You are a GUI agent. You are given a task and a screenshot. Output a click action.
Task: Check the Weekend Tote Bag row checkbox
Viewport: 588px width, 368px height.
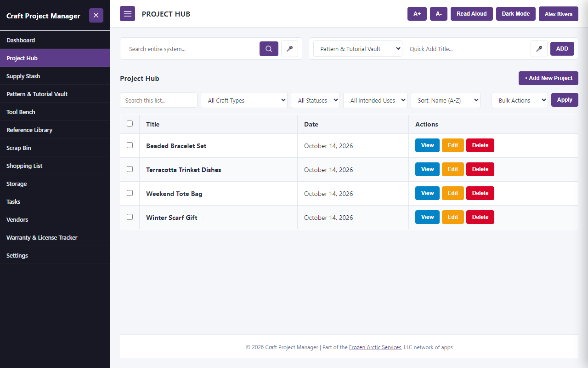(130, 193)
